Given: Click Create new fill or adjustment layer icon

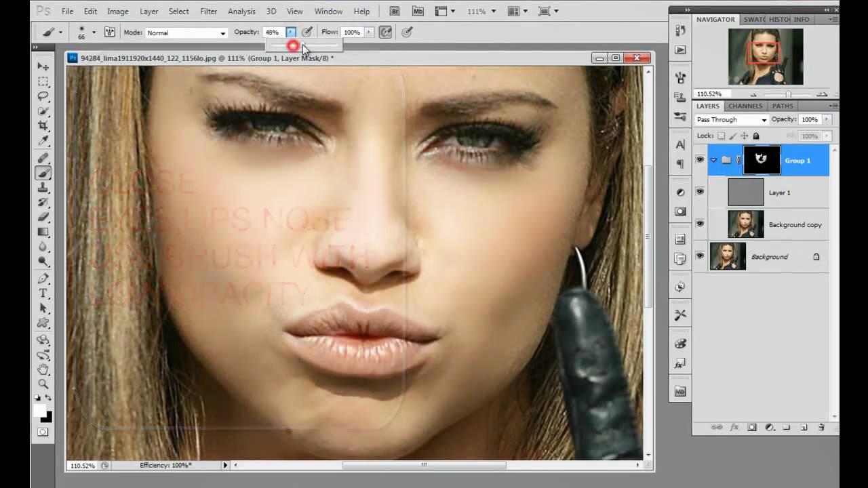Looking at the screenshot, I should pos(770,428).
